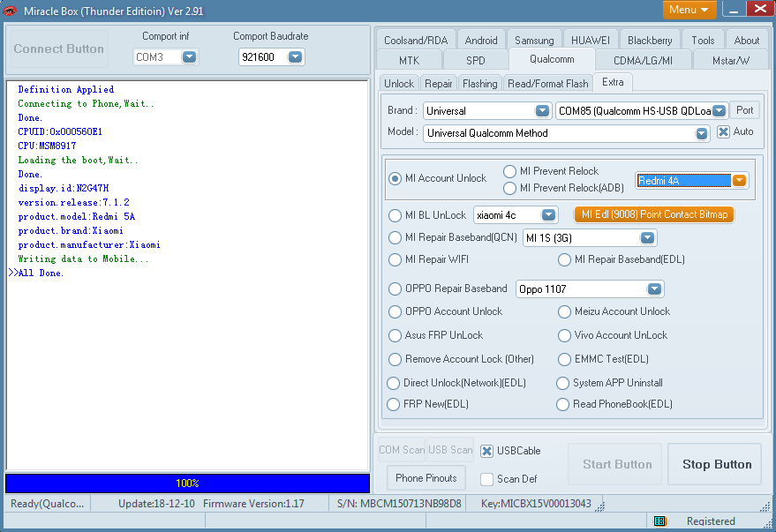Expand the Comport inf COM3 dropdown
Image resolution: width=776 pixels, height=532 pixels.
click(189, 56)
